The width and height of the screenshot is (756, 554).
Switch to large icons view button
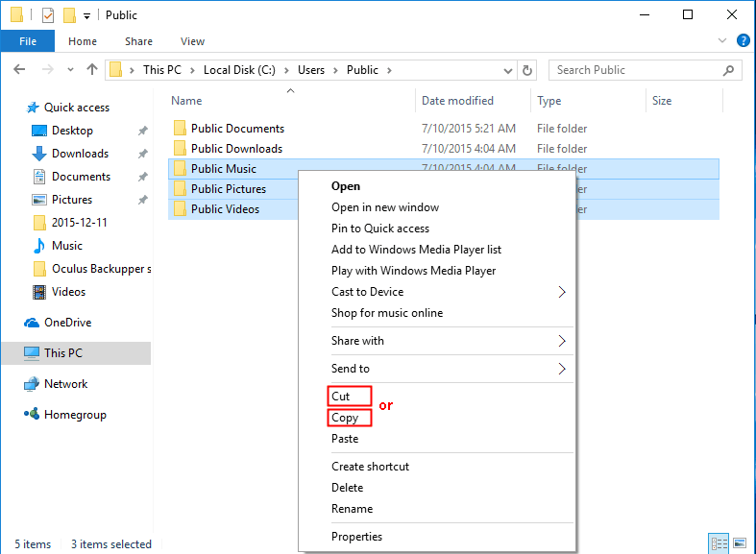pos(738,543)
